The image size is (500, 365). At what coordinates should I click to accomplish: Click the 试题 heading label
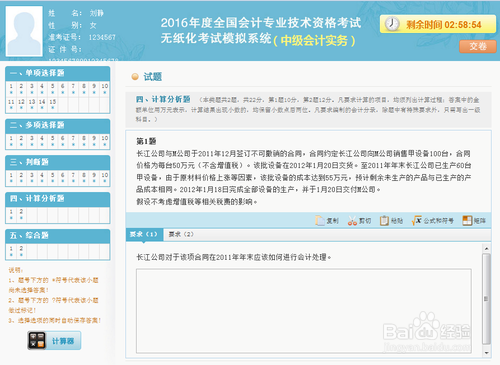tap(153, 77)
